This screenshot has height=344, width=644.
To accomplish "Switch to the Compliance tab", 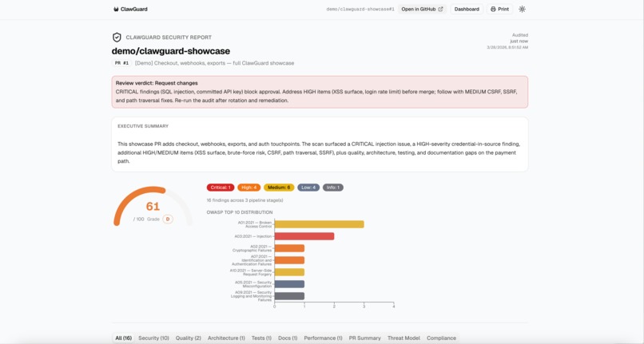I will 442,338.
